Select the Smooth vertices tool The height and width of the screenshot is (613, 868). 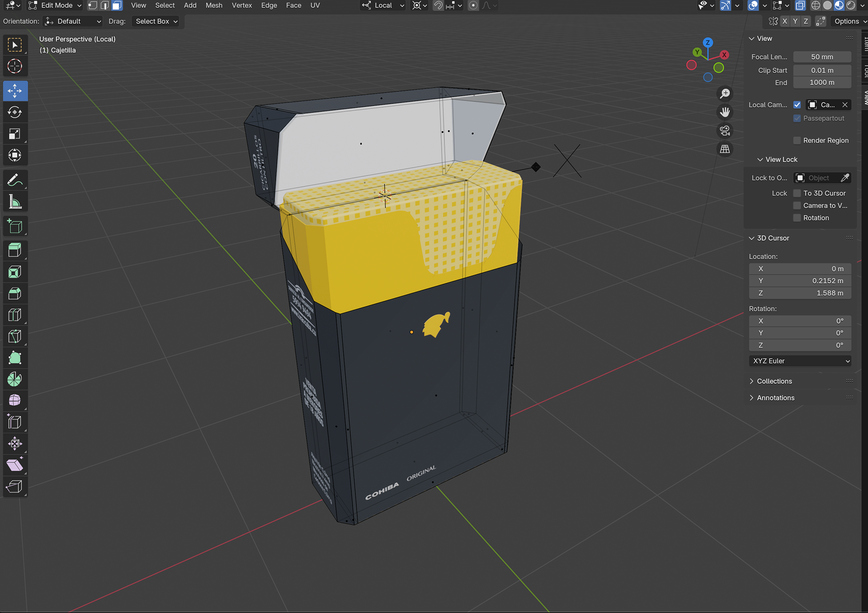(15, 401)
